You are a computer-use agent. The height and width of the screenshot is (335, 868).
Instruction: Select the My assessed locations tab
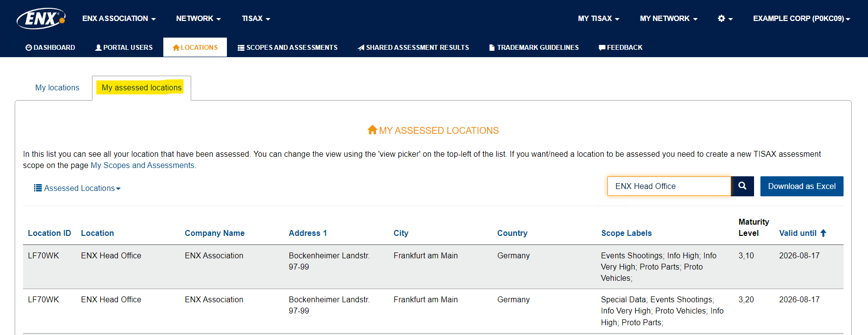pos(141,88)
